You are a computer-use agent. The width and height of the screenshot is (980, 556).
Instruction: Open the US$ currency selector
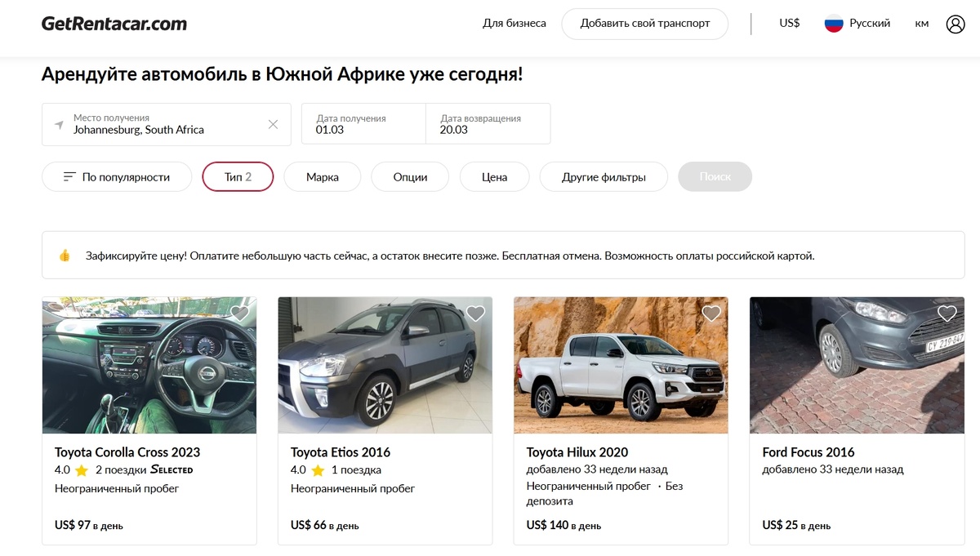pos(790,24)
